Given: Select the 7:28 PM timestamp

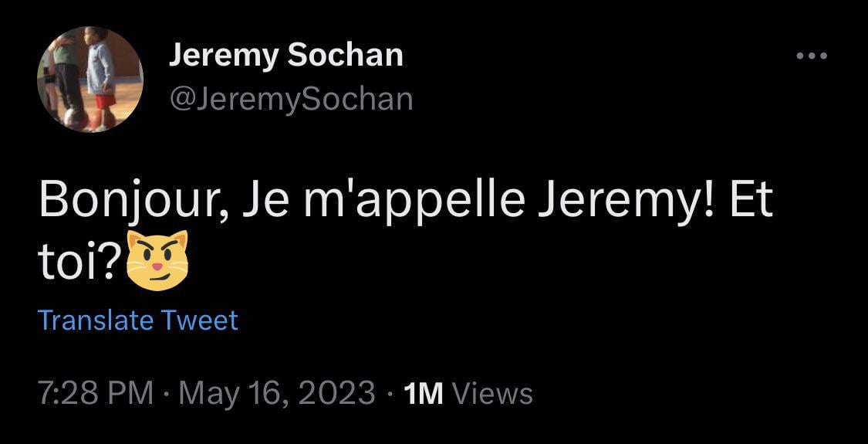Looking at the screenshot, I should coord(96,393).
